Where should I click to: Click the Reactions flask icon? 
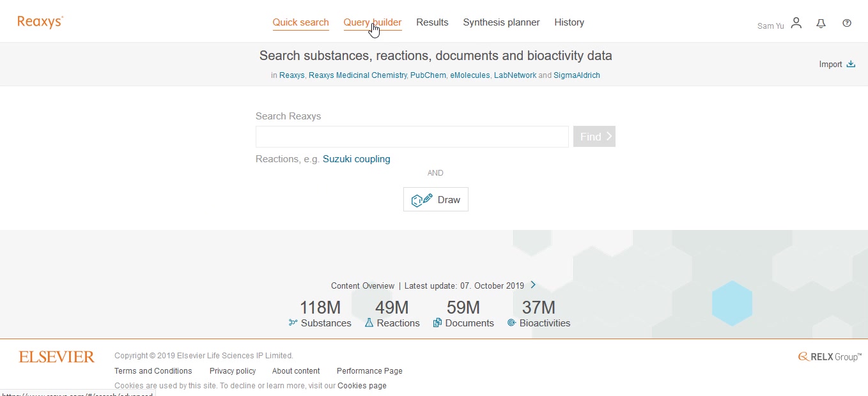tap(369, 323)
